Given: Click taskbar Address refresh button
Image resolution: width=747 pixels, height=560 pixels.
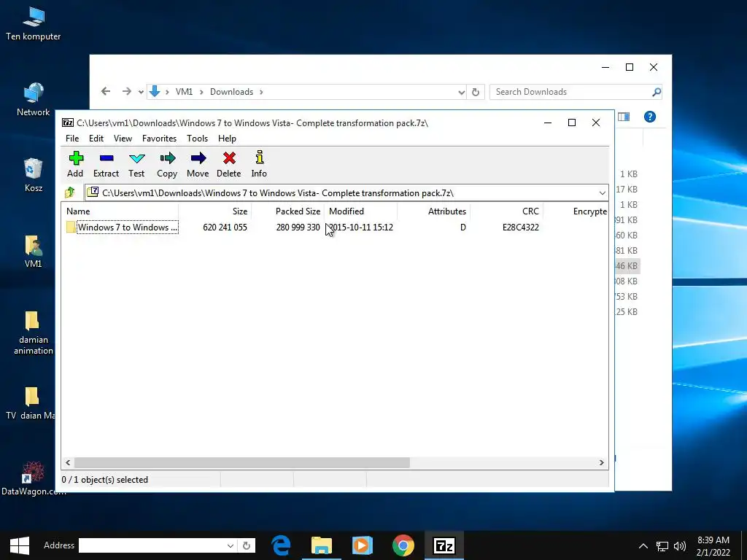Looking at the screenshot, I should point(247,545).
